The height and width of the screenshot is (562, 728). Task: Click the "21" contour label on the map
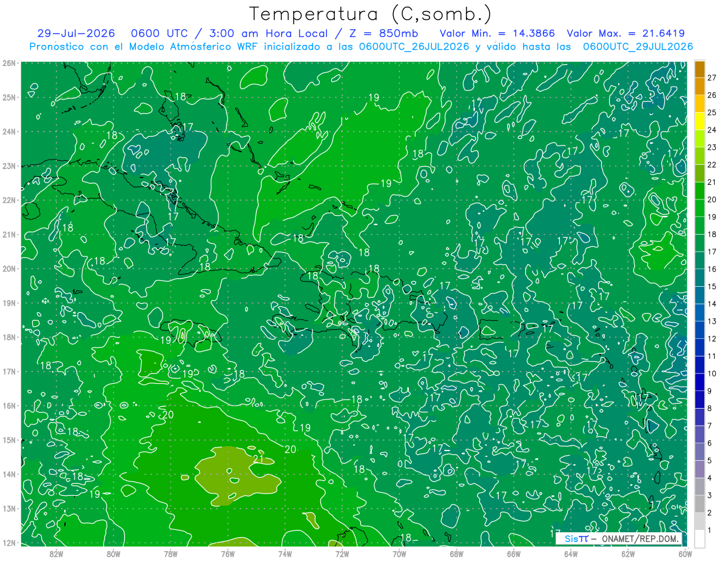(x=258, y=459)
